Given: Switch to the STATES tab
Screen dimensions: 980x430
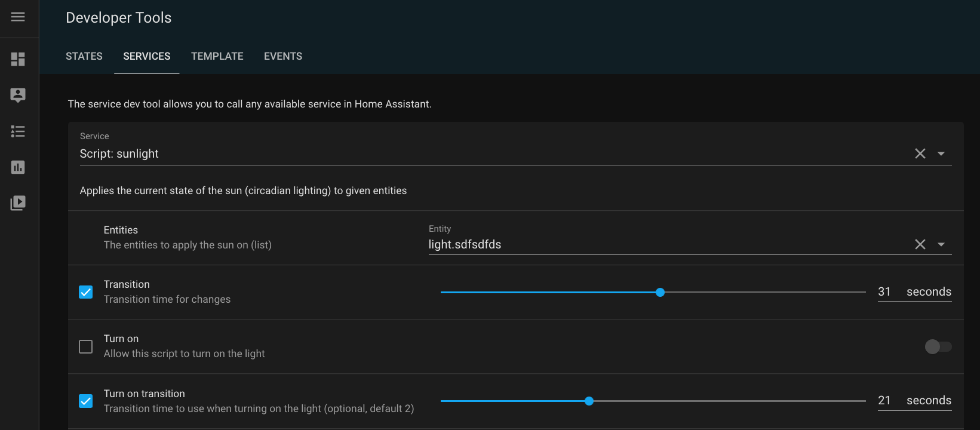Looking at the screenshot, I should [x=84, y=56].
